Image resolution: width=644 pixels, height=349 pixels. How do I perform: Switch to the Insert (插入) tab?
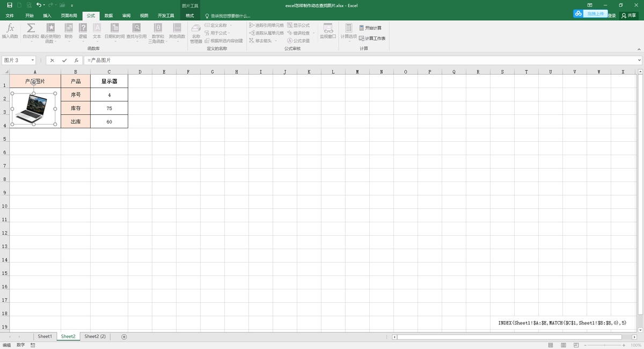tap(47, 16)
